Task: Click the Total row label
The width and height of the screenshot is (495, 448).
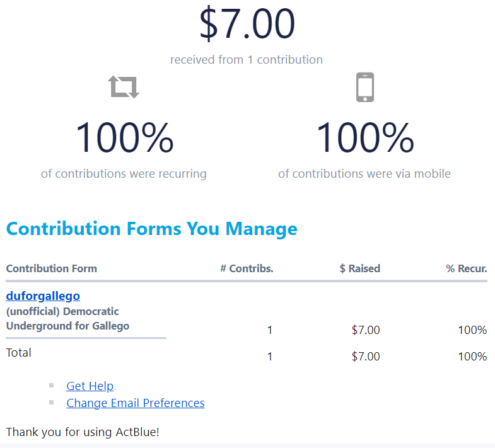Action: [x=19, y=352]
